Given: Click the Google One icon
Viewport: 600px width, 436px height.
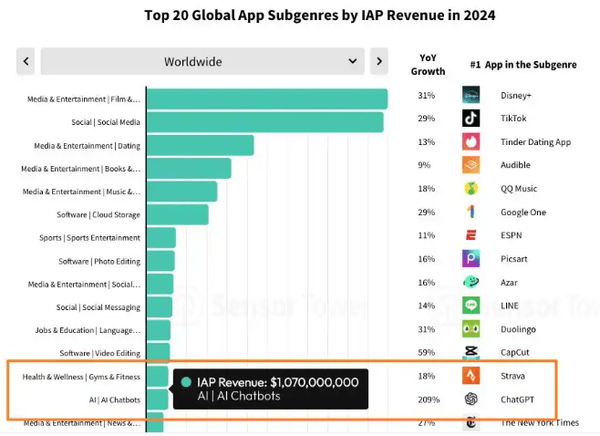Looking at the screenshot, I should (x=471, y=212).
